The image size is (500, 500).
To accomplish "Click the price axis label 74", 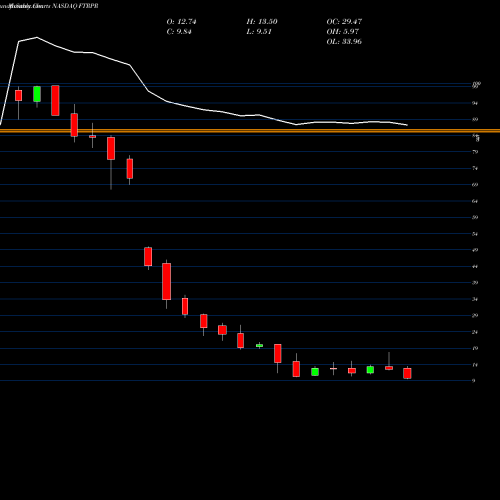I will click(x=475, y=168).
